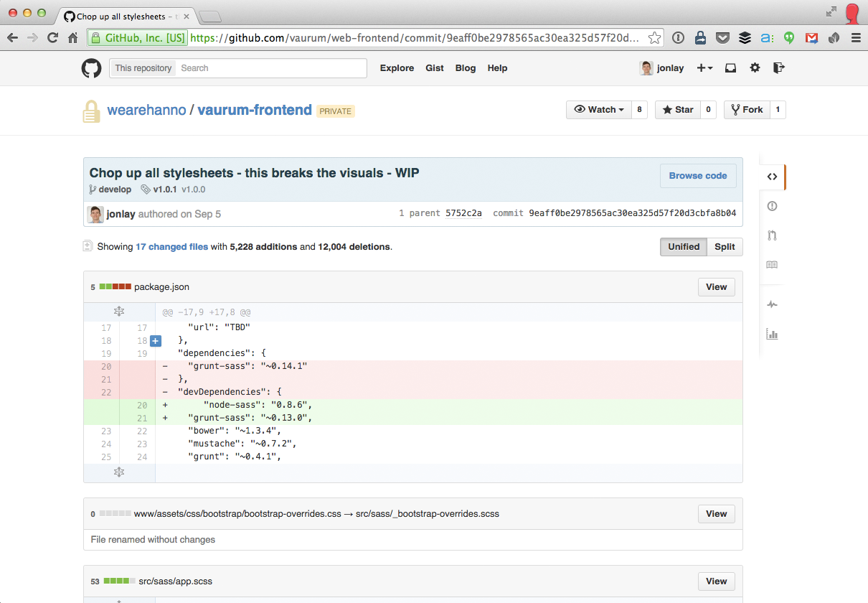Toggle the diff stat expand icon

click(x=88, y=246)
